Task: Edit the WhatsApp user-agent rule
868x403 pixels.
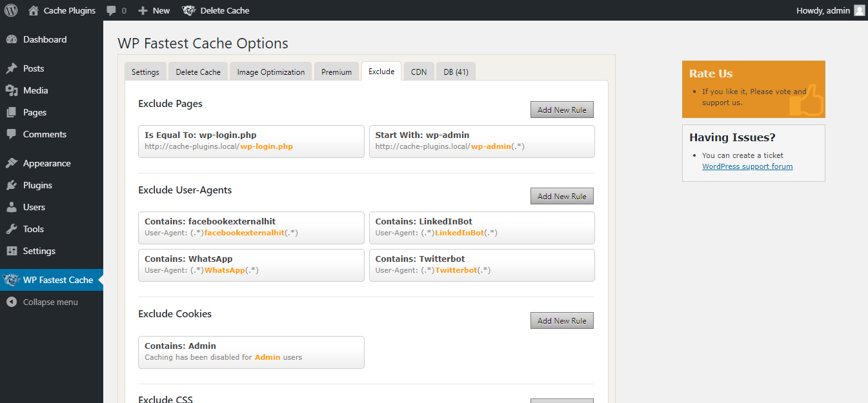Action: click(x=251, y=265)
